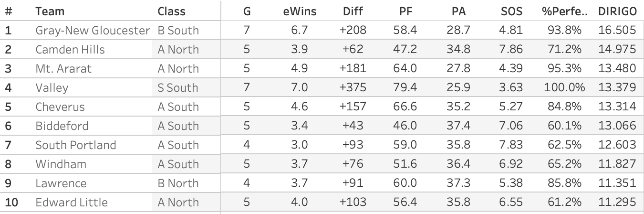
Task: Click the Diff column header
Action: pos(353,11)
